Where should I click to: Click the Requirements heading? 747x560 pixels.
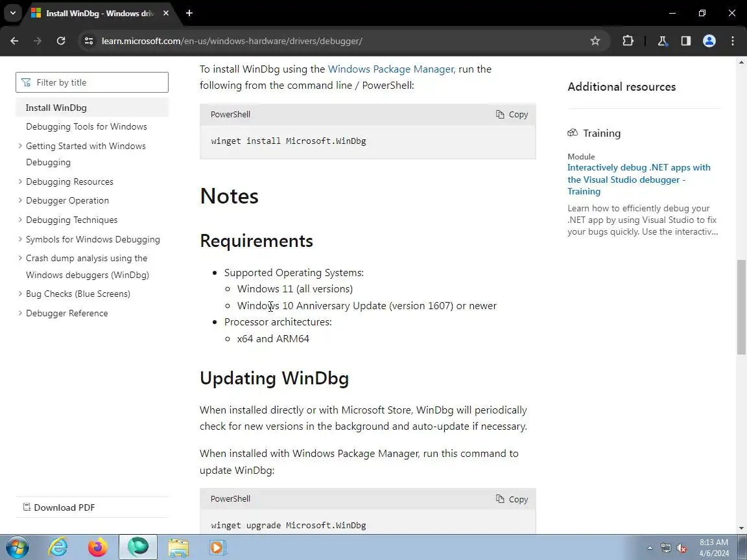256,241
